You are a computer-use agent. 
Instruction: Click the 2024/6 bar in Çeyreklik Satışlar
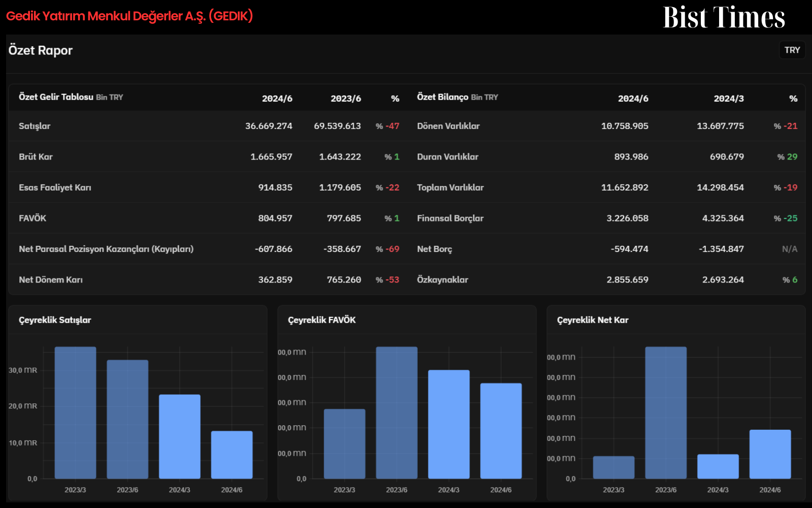coord(232,455)
